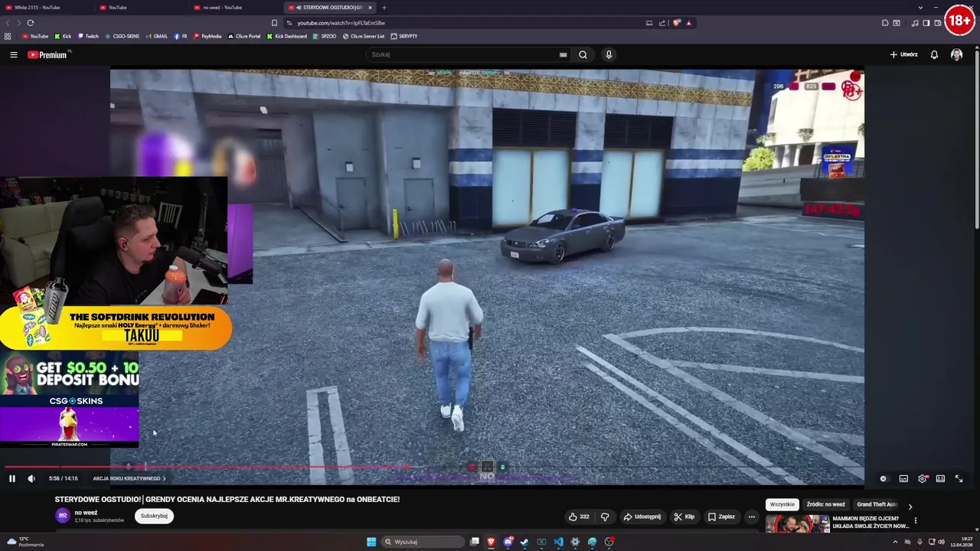Open the PayMedia bookmark
980x551 pixels.
click(207, 36)
